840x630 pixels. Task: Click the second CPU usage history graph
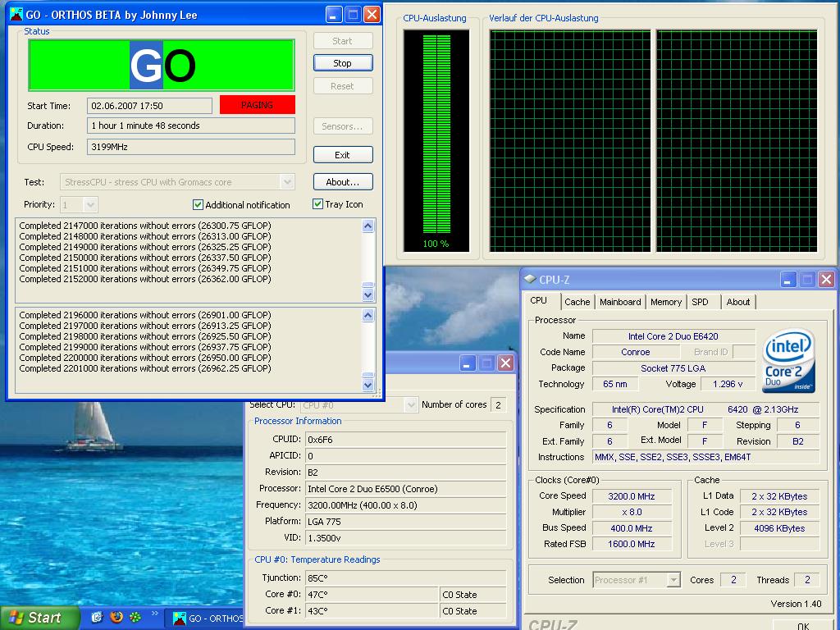coord(737,141)
